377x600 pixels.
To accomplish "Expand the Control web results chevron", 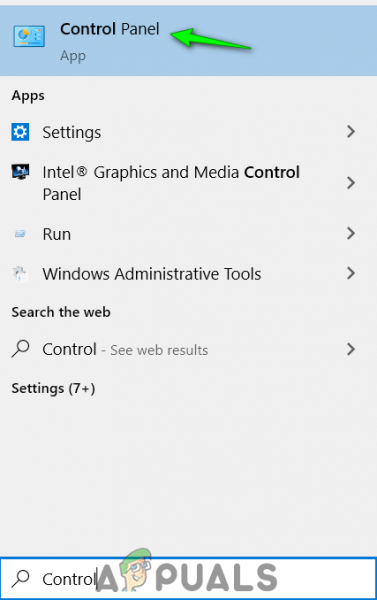I will [x=351, y=349].
